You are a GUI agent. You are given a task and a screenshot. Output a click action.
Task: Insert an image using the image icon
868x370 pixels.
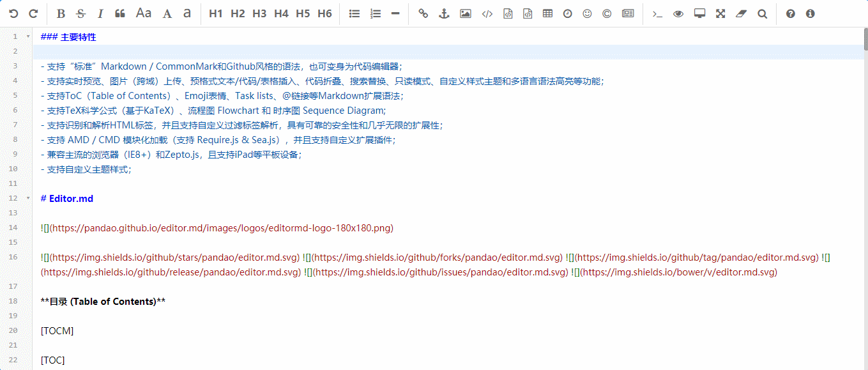(465, 13)
